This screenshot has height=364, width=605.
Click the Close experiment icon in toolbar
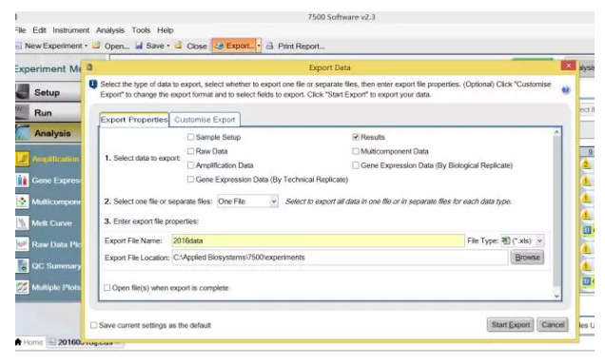179,46
